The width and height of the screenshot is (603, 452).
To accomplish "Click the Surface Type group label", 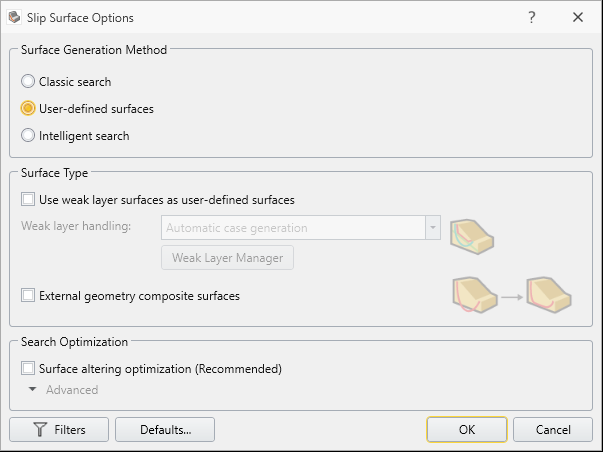I will 54,173.
